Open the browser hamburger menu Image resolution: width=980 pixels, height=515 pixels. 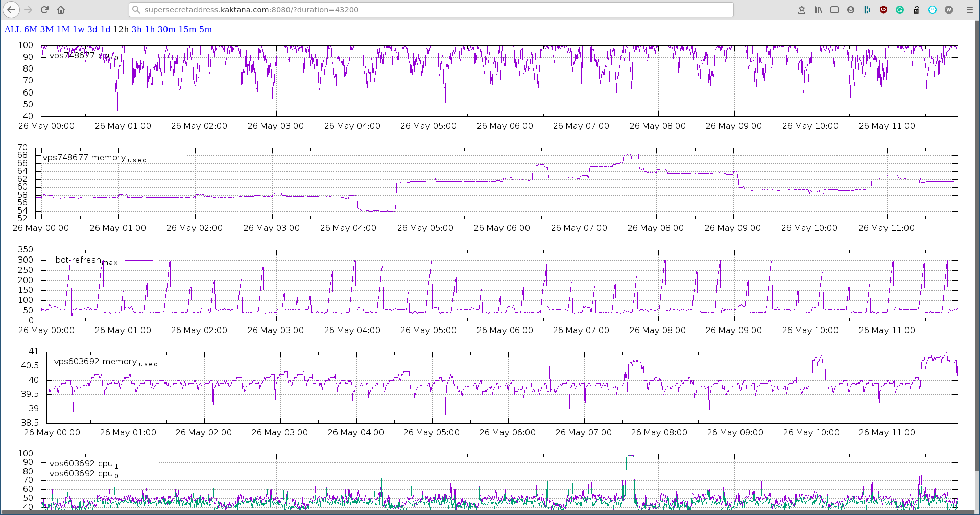(970, 10)
